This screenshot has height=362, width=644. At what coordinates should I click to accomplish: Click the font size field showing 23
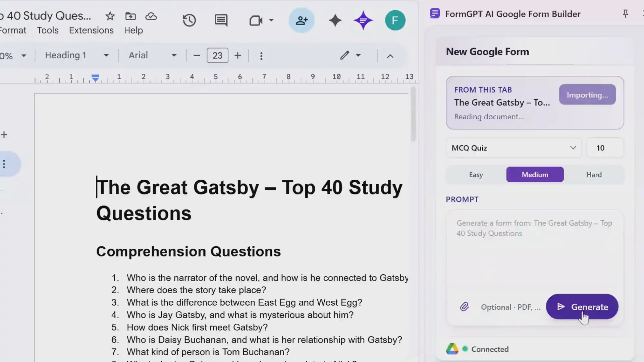(x=217, y=56)
